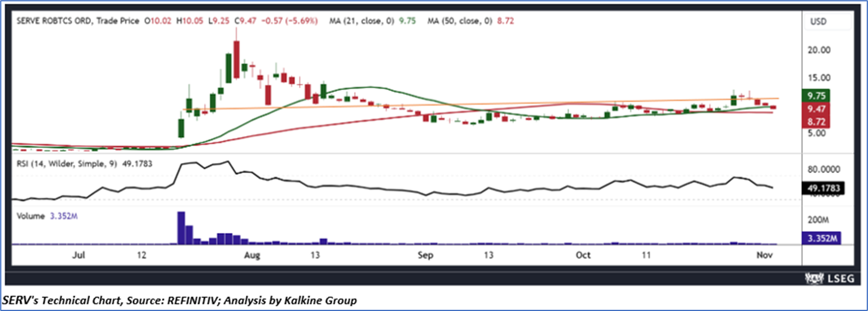Click the Aug date axis label
The width and height of the screenshot is (868, 311).
(x=253, y=255)
